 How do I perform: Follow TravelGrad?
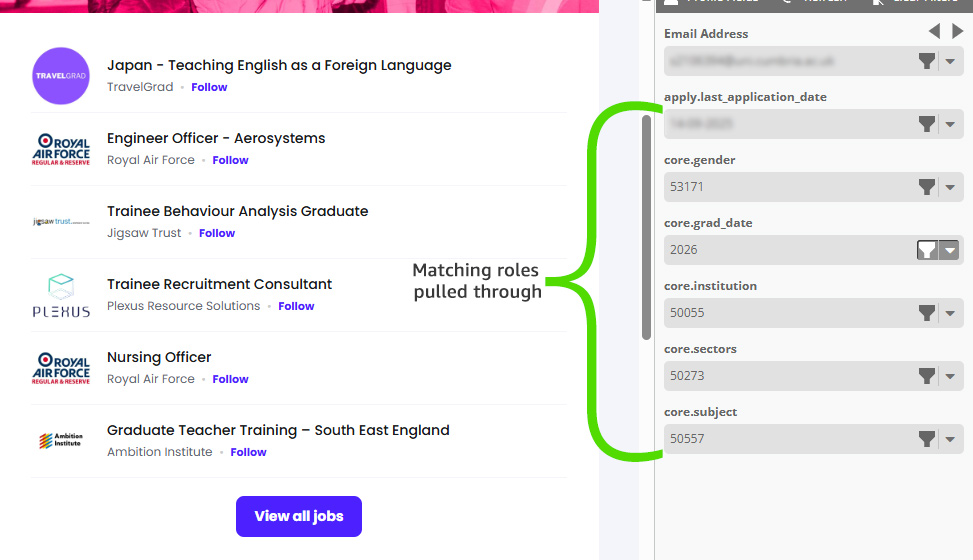pyautogui.click(x=209, y=87)
